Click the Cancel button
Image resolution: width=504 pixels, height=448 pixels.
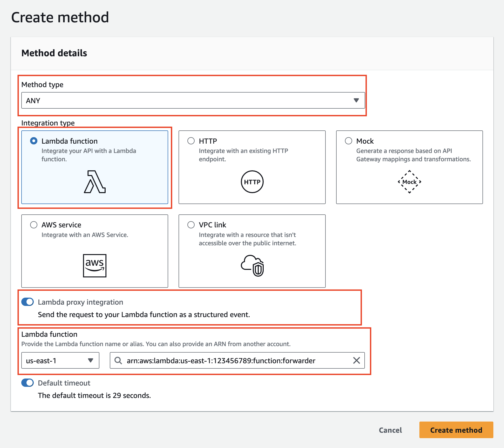point(390,430)
